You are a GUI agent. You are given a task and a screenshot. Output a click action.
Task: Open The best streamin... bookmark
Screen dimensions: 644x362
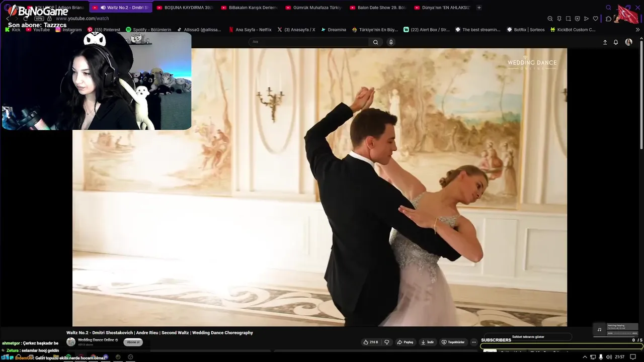point(478,30)
